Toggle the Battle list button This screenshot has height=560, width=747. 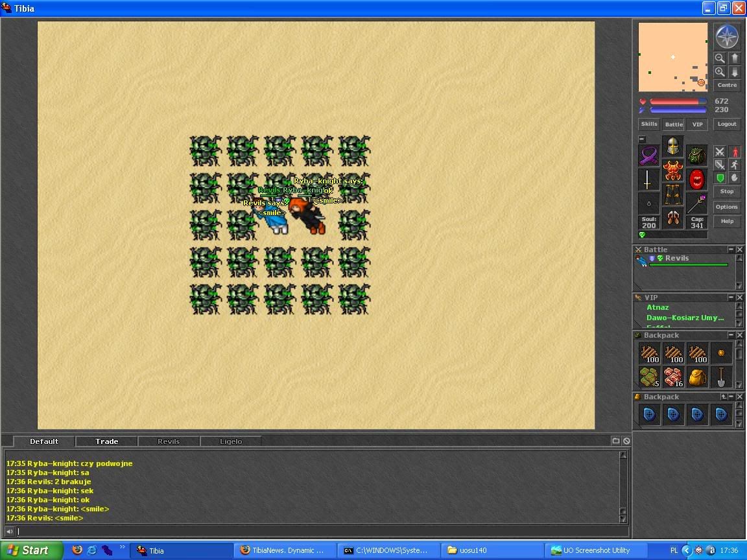click(x=674, y=124)
